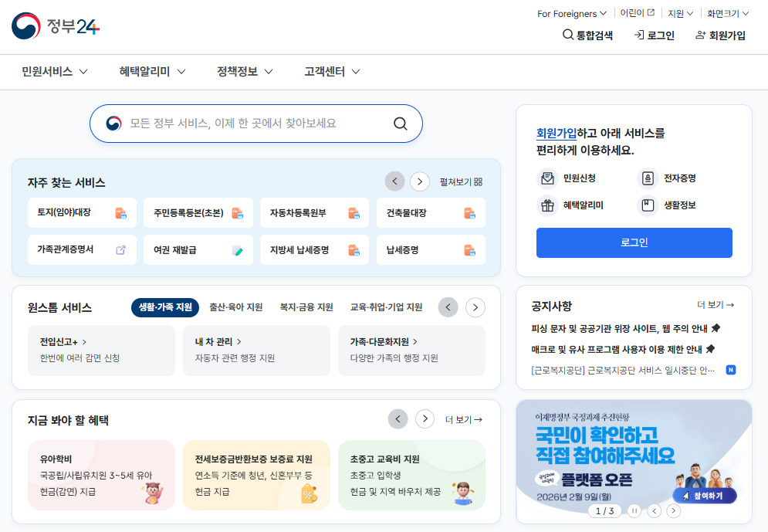
Task: Expand the 고객센터 menu
Action: (332, 72)
